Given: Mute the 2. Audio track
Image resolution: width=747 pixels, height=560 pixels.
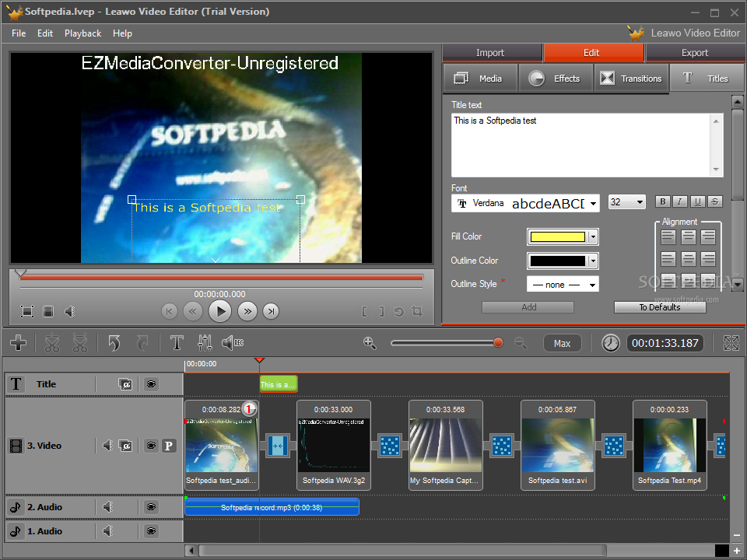Looking at the screenshot, I should click(107, 506).
